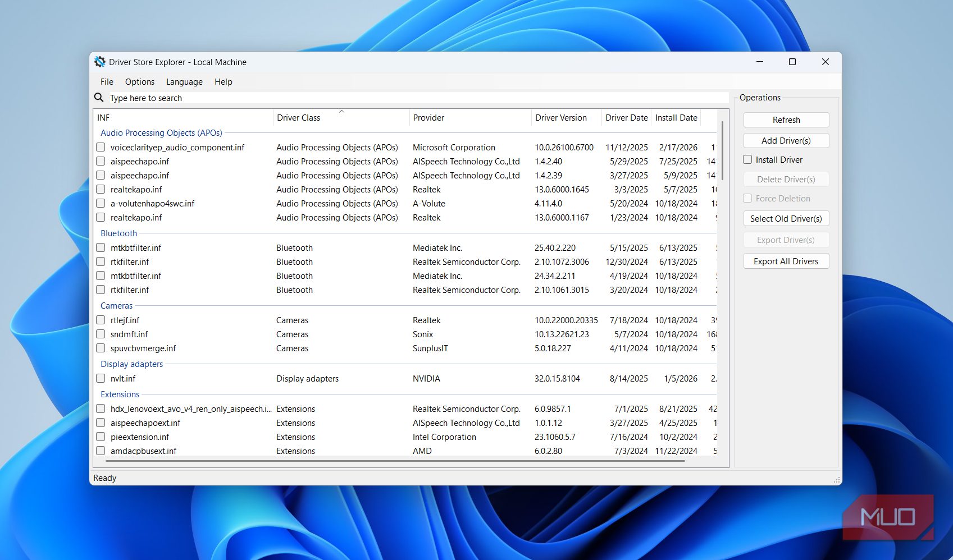Sort by the INF column header

(183, 118)
